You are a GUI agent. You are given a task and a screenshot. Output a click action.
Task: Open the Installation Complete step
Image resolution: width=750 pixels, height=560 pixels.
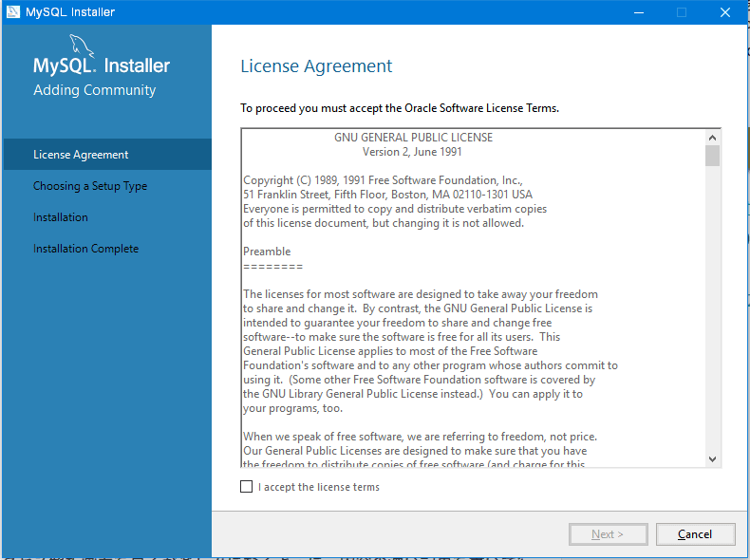click(x=85, y=249)
